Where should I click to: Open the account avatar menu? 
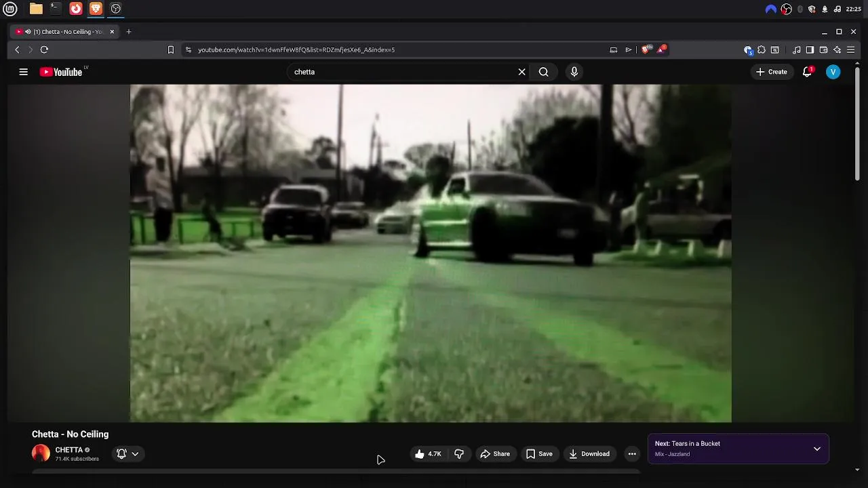pos(833,72)
